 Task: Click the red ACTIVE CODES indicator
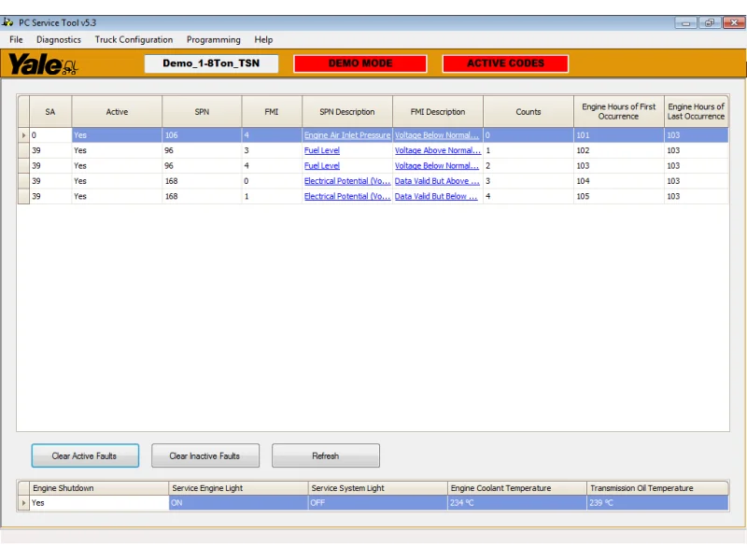pos(505,63)
